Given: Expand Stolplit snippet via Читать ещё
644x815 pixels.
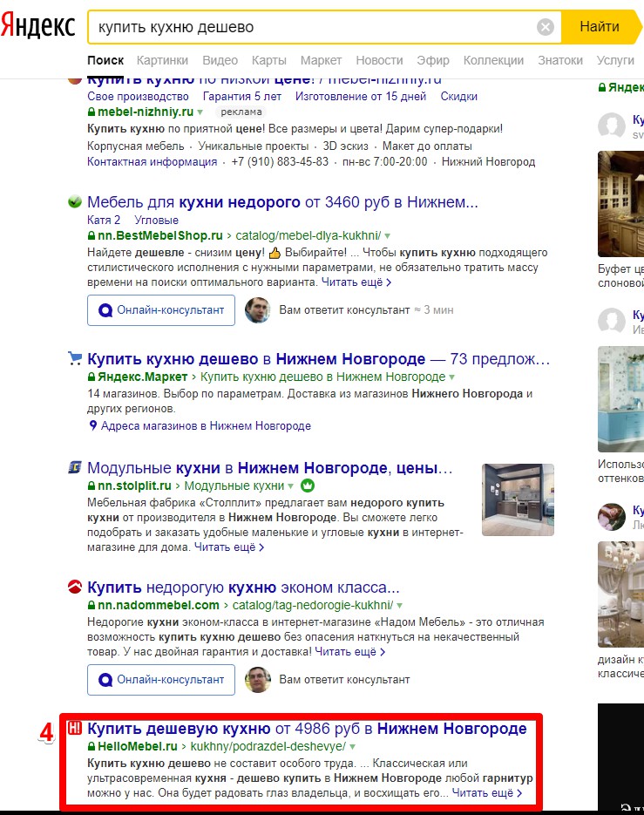Looking at the screenshot, I should click(x=229, y=547).
